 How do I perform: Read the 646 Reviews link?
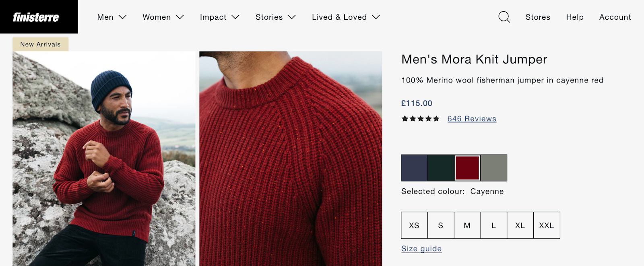click(x=472, y=119)
